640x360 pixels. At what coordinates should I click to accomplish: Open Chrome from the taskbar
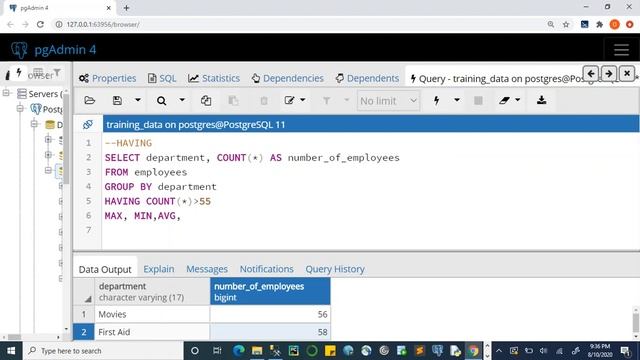pyautogui.click(x=473, y=351)
